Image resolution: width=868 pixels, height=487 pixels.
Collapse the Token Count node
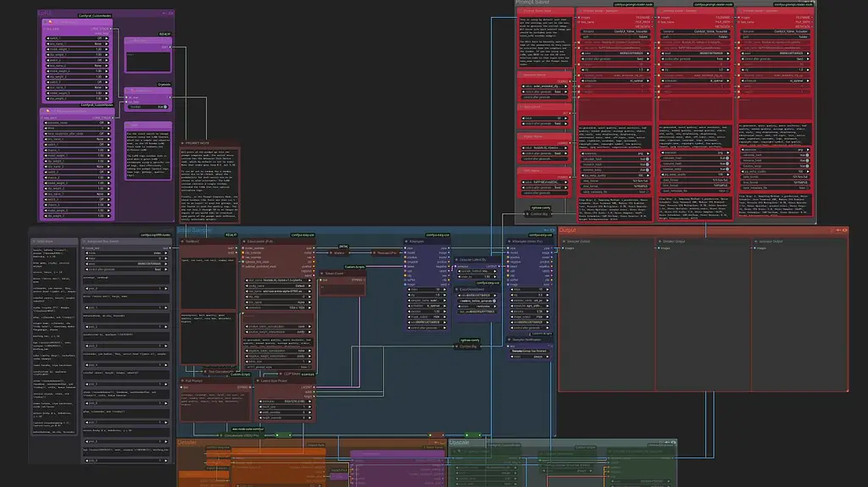click(321, 274)
